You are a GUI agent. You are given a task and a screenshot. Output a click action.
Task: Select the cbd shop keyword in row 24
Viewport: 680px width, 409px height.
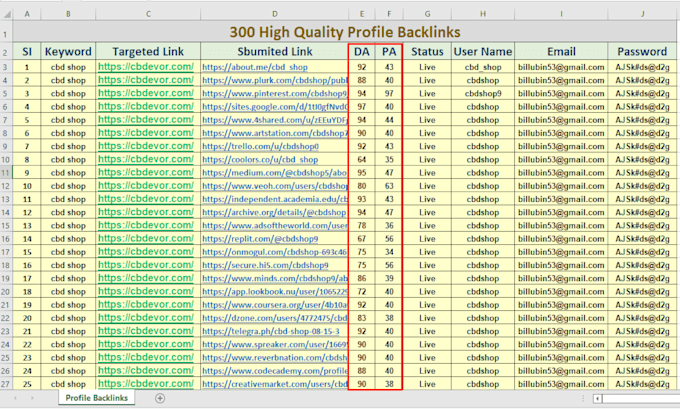coord(68,344)
